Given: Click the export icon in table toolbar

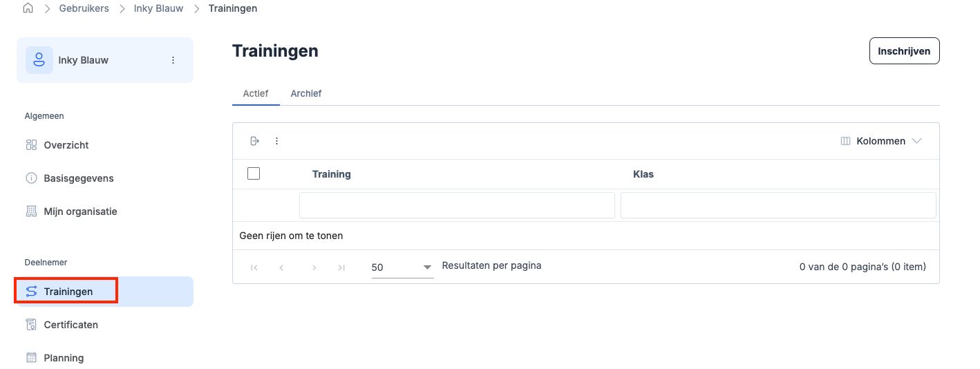Looking at the screenshot, I should (255, 141).
